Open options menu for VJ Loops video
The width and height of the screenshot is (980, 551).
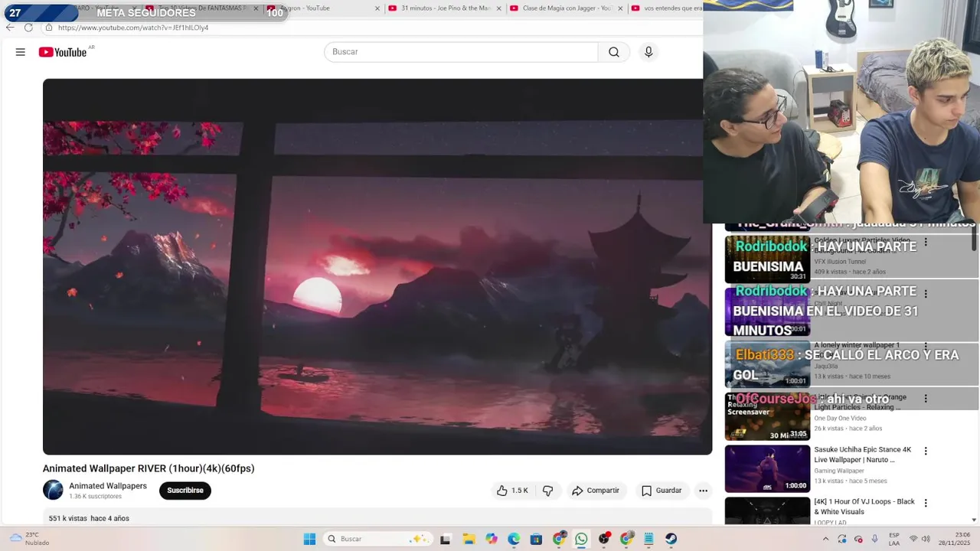click(x=926, y=504)
